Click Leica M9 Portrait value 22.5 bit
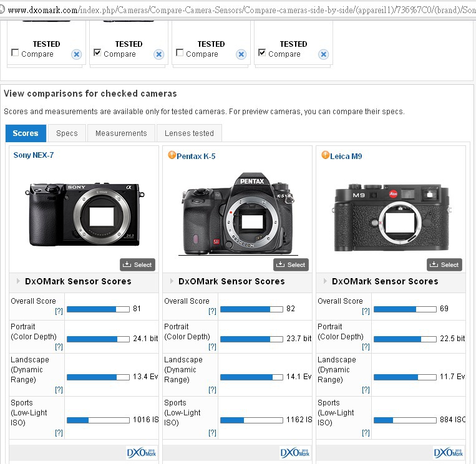The height and width of the screenshot is (464, 476). (x=452, y=339)
